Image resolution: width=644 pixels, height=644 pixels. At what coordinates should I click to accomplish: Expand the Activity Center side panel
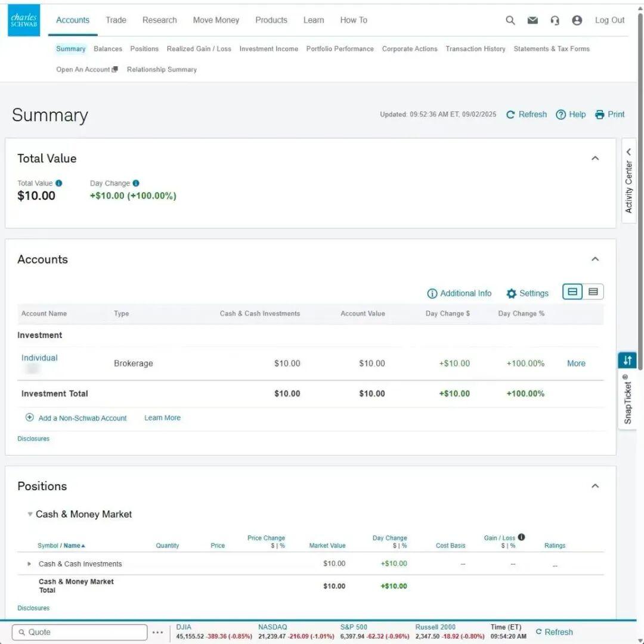[x=629, y=181]
